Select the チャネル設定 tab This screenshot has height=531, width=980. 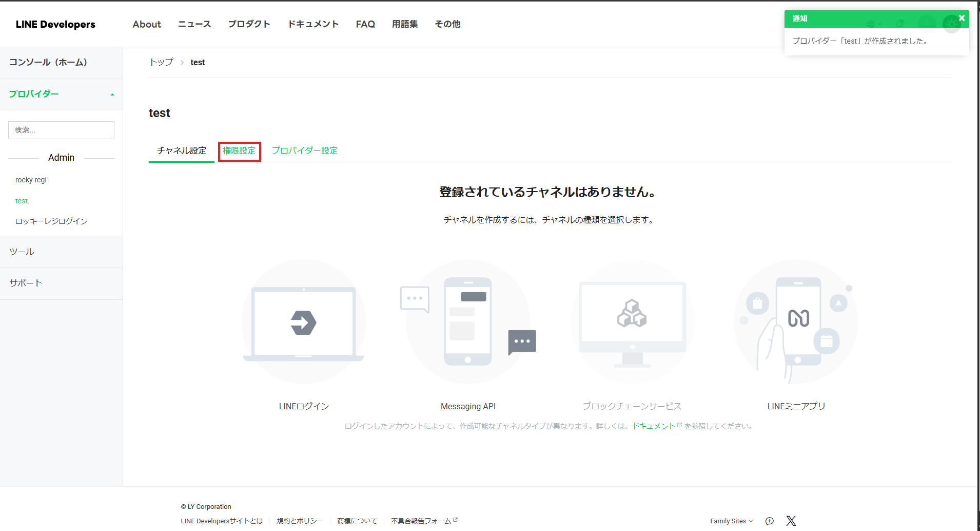click(182, 150)
